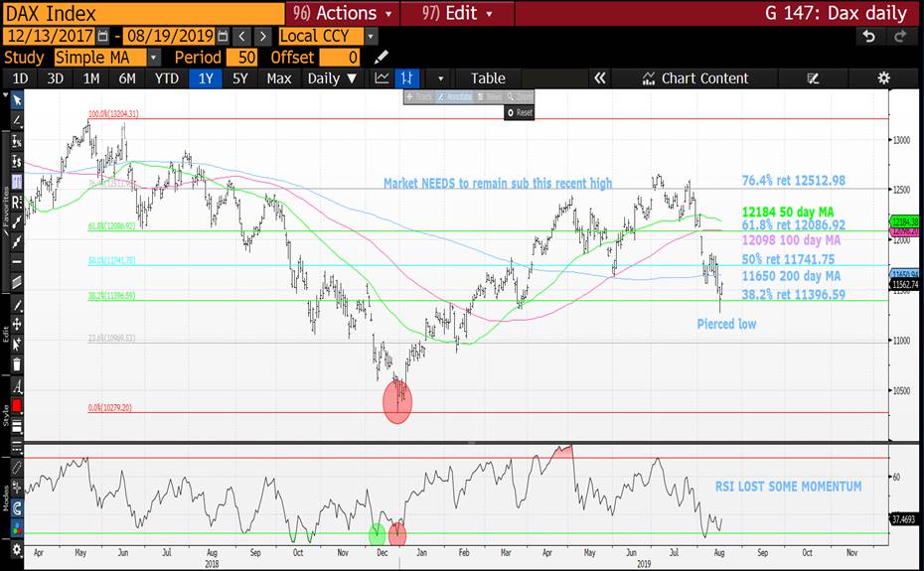Click the DAX Index security field
The width and height of the screenshot is (924, 571).
143,13
